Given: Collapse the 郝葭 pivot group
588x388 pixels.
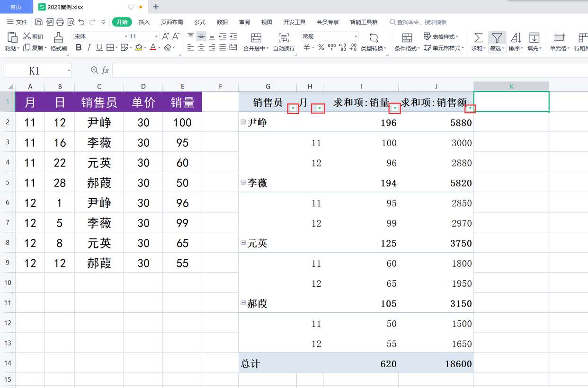Looking at the screenshot, I should click(x=243, y=303).
